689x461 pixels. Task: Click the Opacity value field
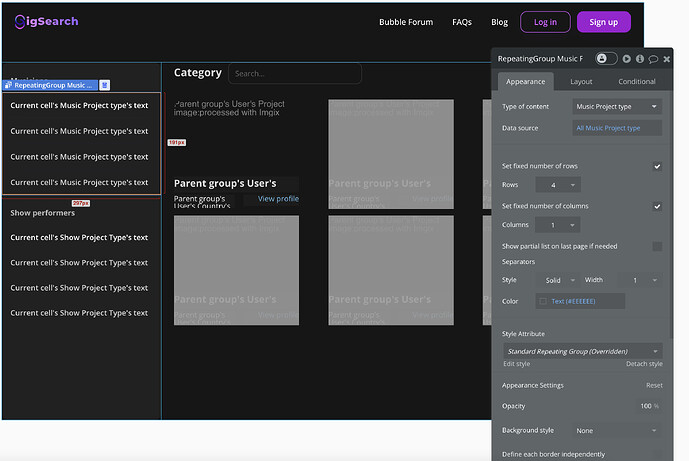[x=649, y=406]
